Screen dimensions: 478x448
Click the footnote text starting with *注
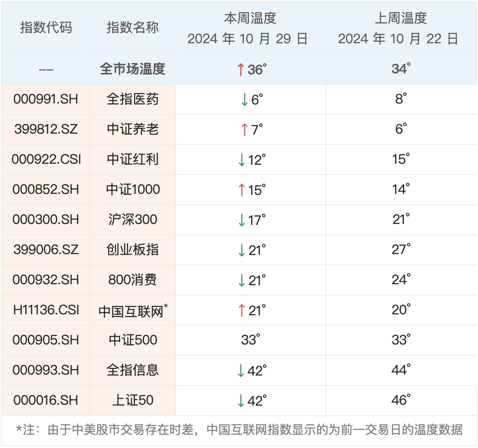click(x=239, y=430)
